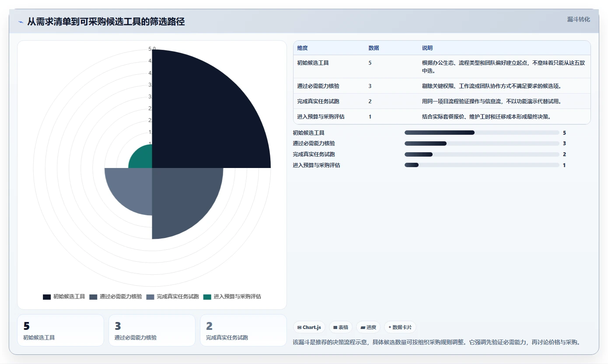Click the description starting with 用同一项目流程
This screenshot has height=364, width=608.
492,101
